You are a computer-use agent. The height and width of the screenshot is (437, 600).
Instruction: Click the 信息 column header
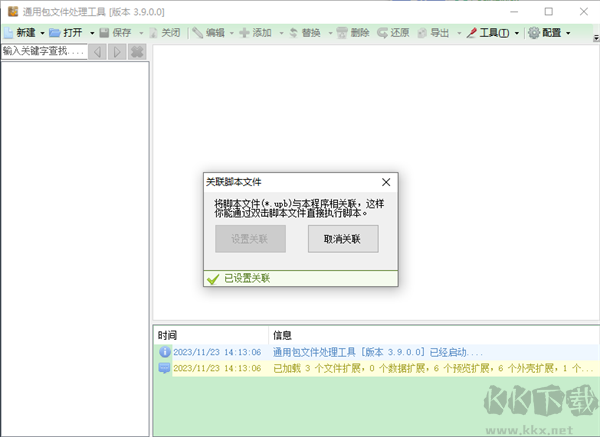(282, 336)
